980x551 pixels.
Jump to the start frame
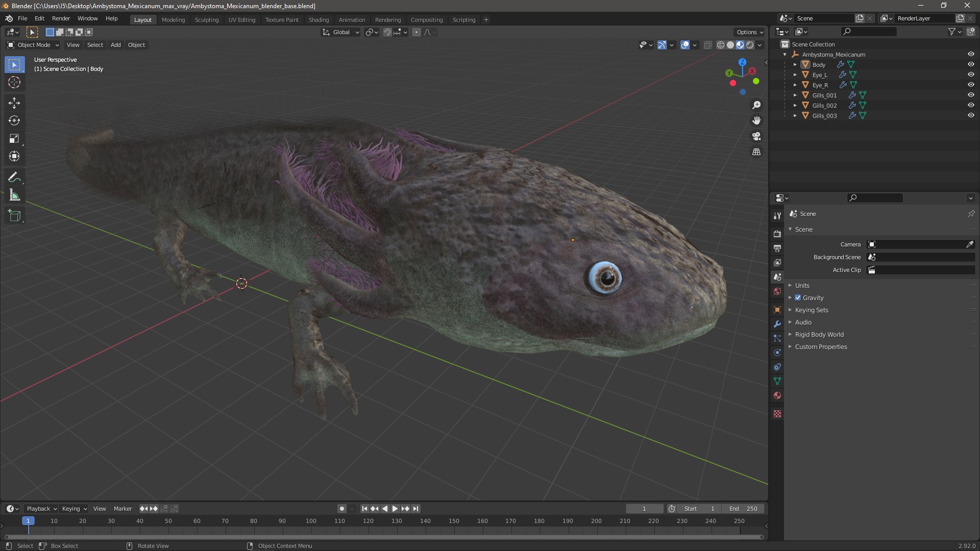[x=364, y=509]
